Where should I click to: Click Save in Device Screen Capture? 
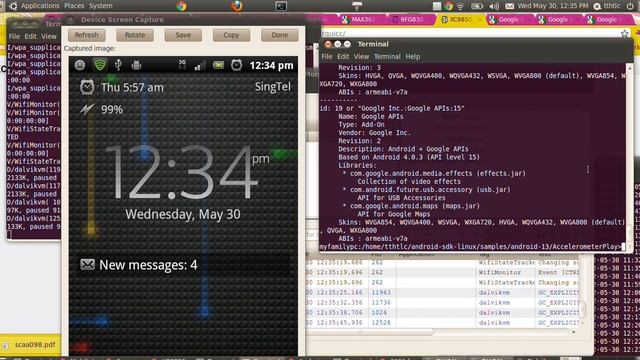click(x=183, y=35)
